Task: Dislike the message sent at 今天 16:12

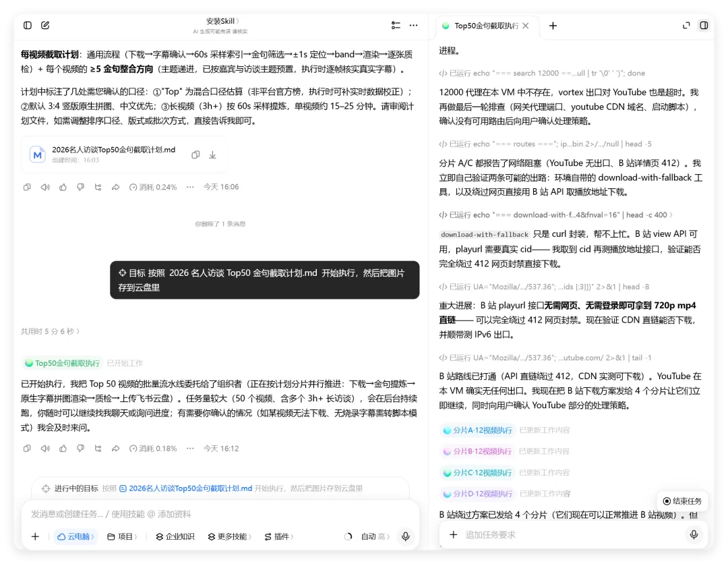Action: tap(80, 449)
